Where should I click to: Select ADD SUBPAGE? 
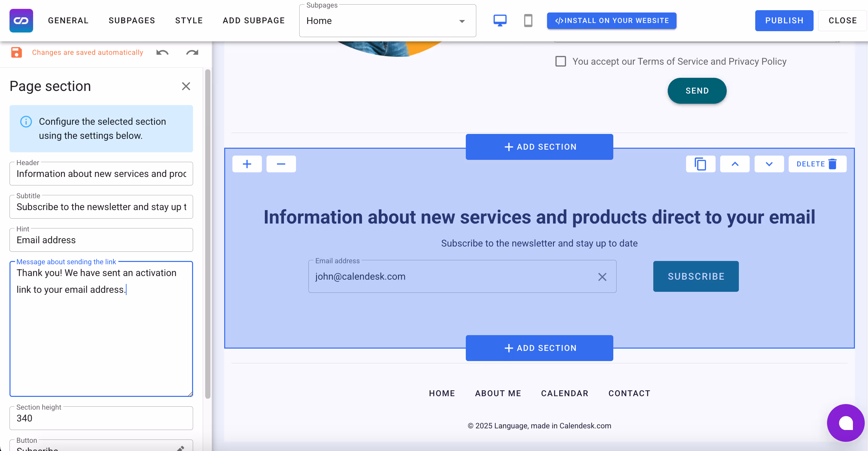253,20
